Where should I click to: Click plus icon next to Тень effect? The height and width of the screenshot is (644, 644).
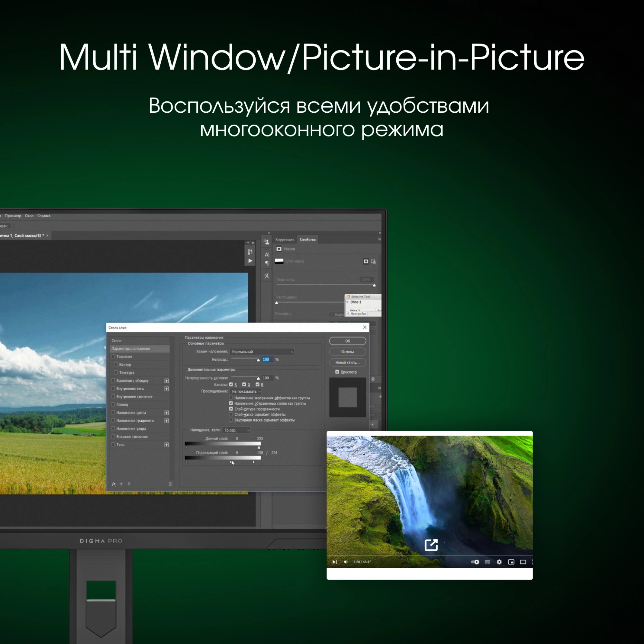(166, 445)
